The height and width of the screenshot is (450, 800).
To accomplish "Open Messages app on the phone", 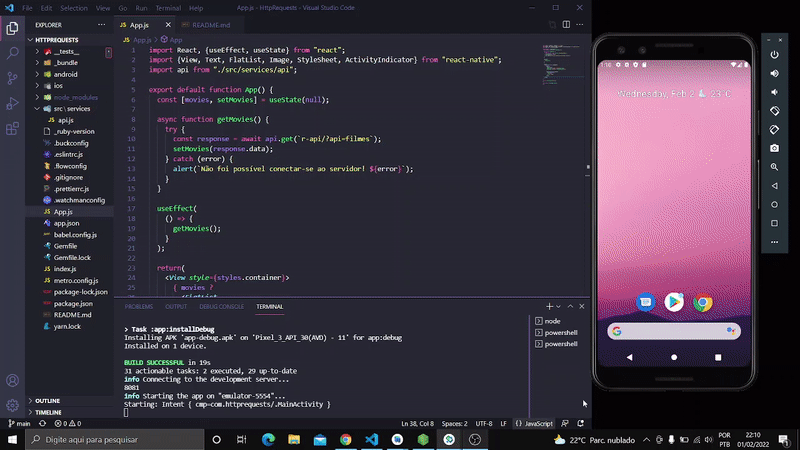I will [x=645, y=302].
